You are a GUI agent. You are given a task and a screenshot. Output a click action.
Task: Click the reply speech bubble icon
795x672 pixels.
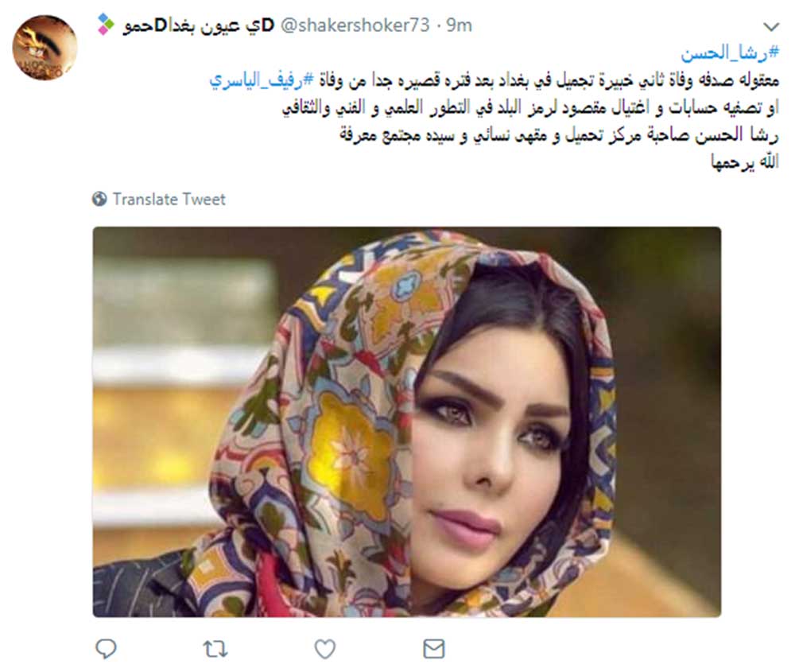click(x=106, y=649)
